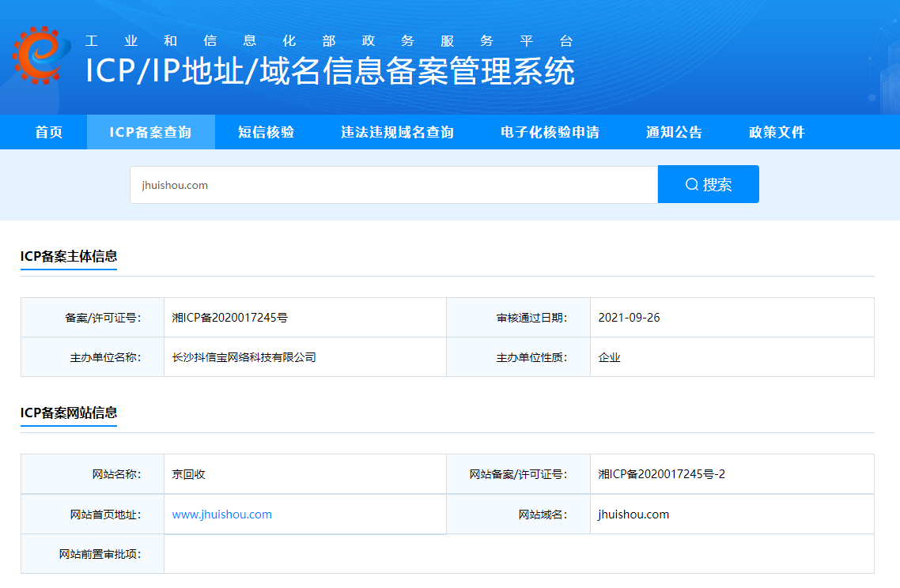Click the 工业和信息化部政务服务平台 header text
900x588 pixels.
coord(329,41)
